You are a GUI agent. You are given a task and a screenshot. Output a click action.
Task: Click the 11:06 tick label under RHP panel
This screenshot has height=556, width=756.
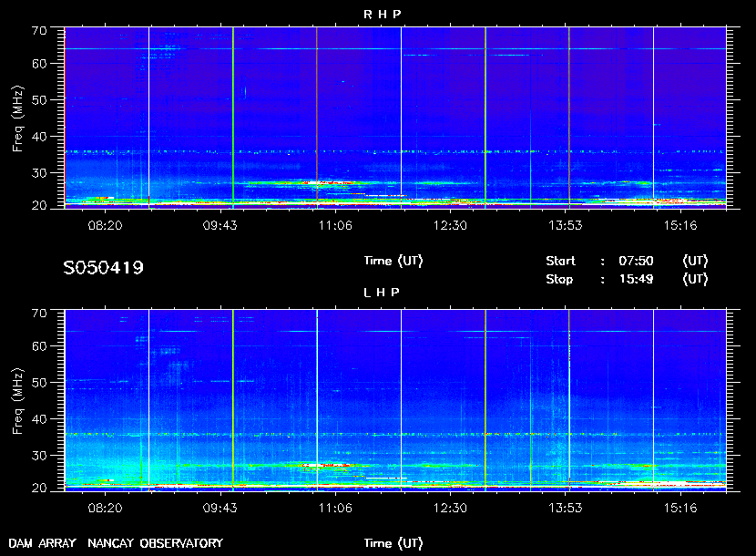coord(335,225)
